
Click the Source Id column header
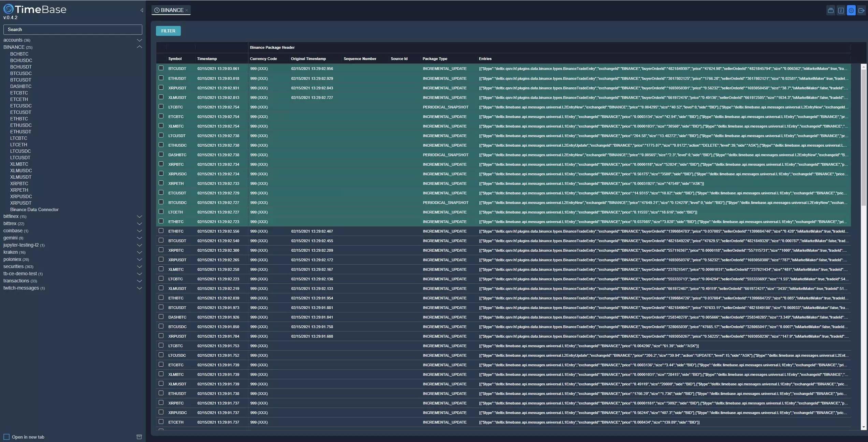coord(399,59)
